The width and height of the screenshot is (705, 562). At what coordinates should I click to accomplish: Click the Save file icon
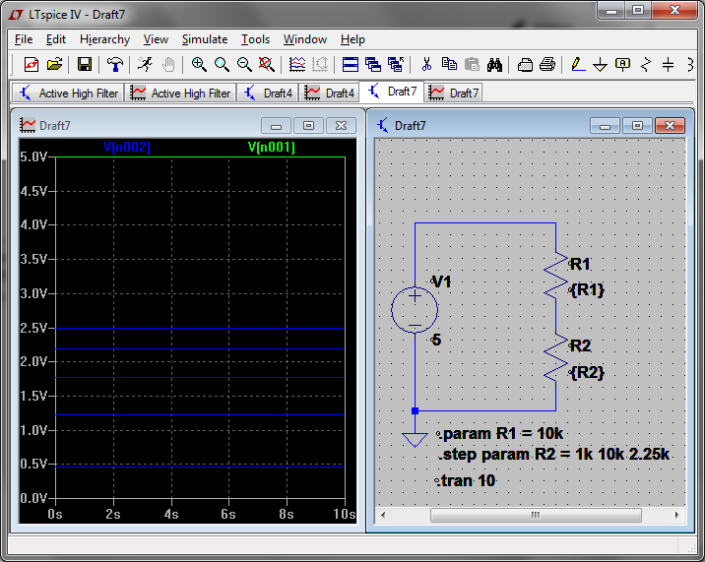(85, 65)
